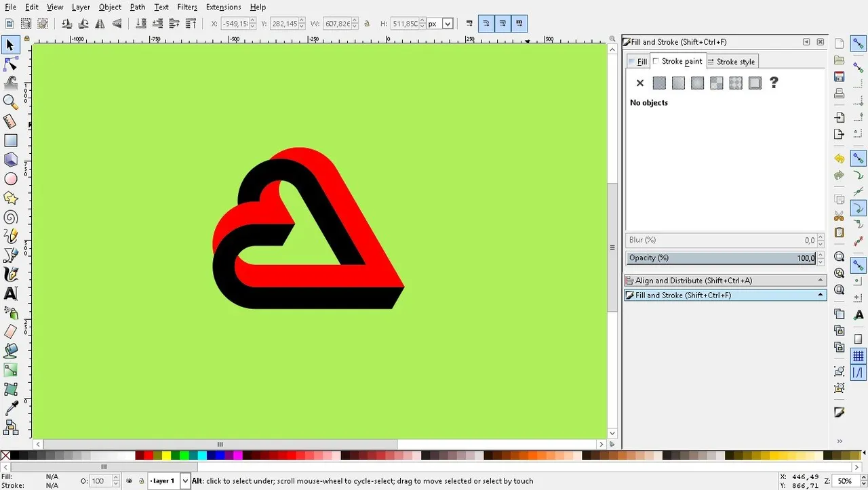Viewport: 868px width, 490px height.
Task: Click the Flat color paint button
Action: (x=659, y=83)
